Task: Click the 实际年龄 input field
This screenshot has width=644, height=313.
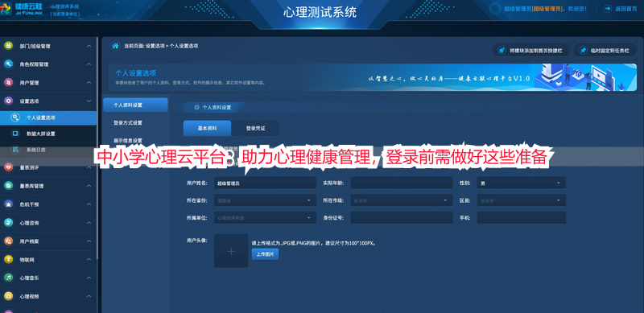Action: 401,183
